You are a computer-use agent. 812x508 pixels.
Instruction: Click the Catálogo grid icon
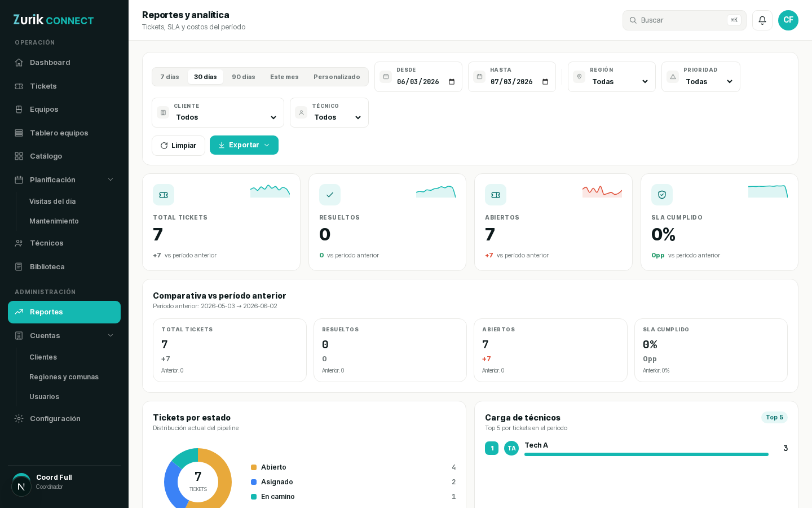19,156
